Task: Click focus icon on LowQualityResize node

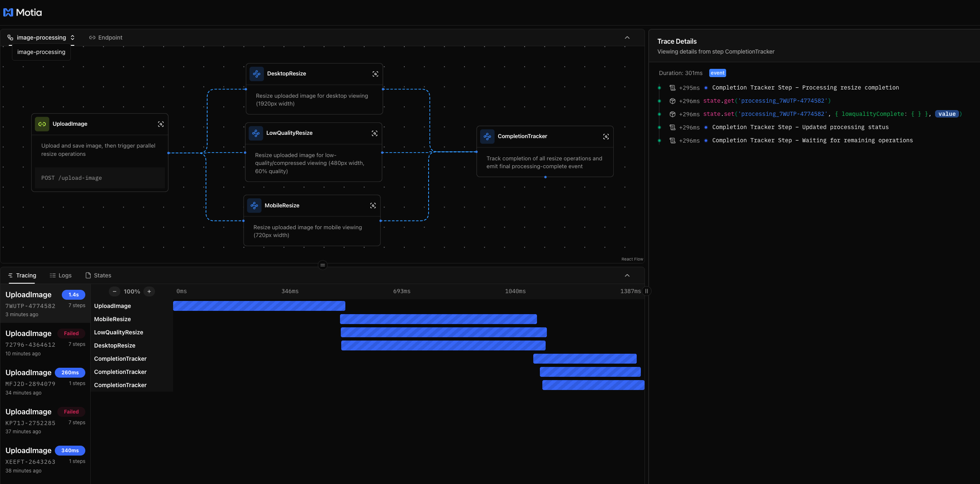Action: [x=374, y=133]
